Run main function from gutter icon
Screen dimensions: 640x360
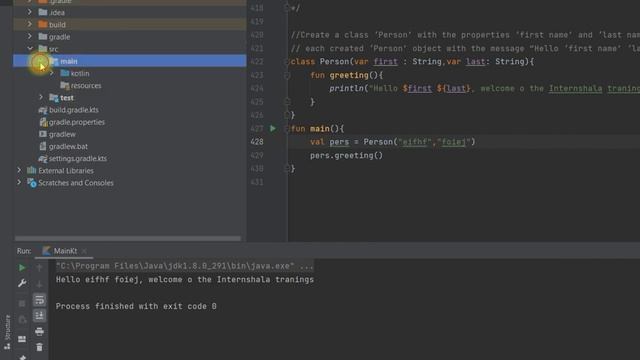click(x=273, y=129)
